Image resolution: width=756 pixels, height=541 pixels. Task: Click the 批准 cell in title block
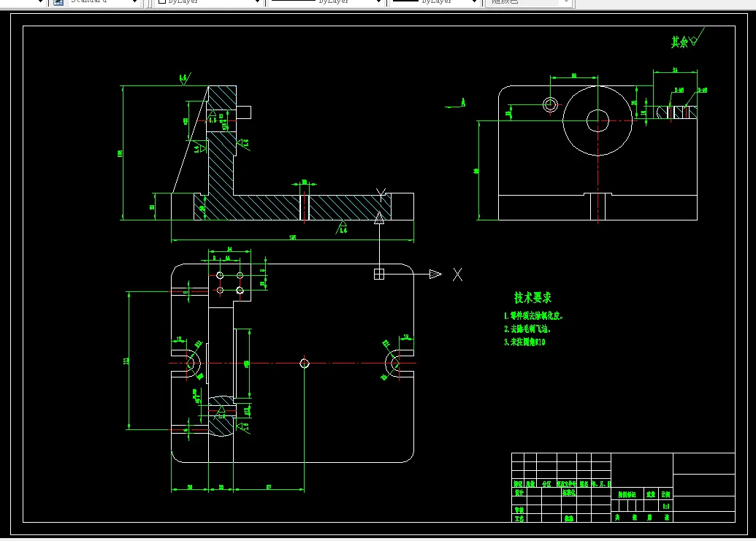point(569,519)
